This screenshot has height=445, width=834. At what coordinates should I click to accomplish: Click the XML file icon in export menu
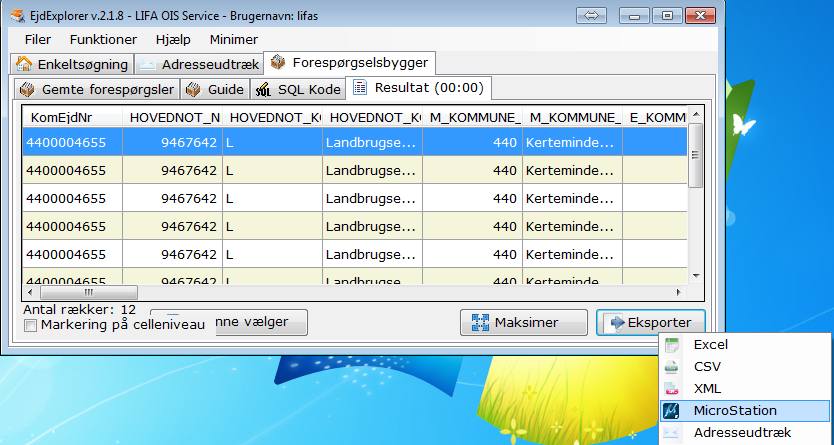click(672, 389)
